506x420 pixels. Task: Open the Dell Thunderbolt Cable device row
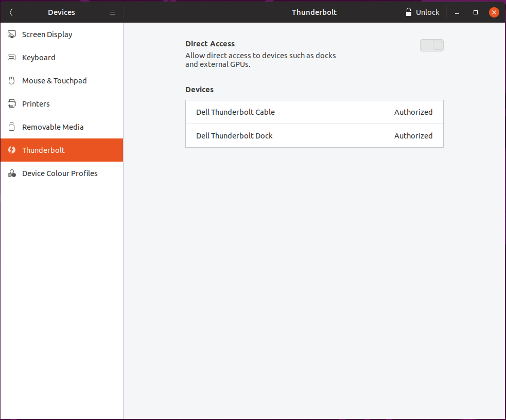point(315,112)
